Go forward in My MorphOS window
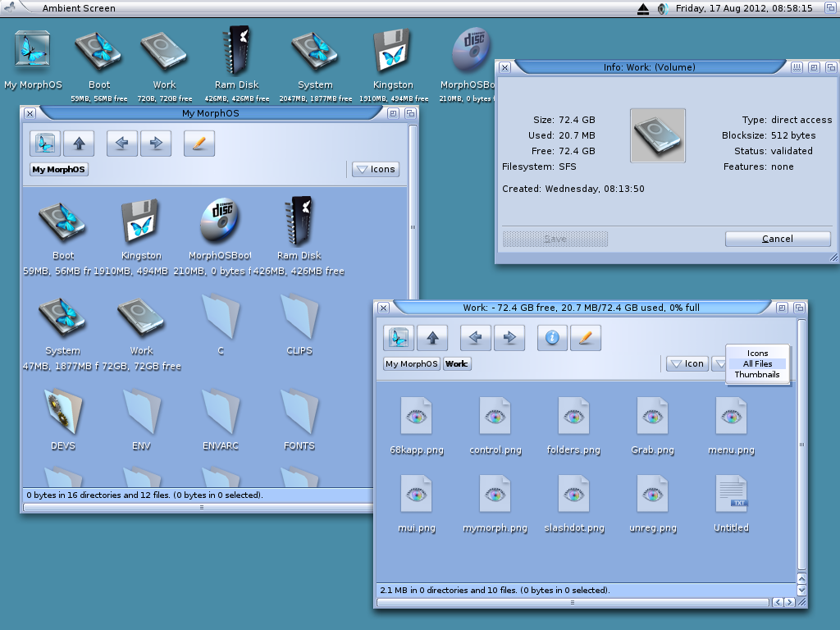Image resolution: width=840 pixels, height=630 pixels. pyautogui.click(x=156, y=143)
